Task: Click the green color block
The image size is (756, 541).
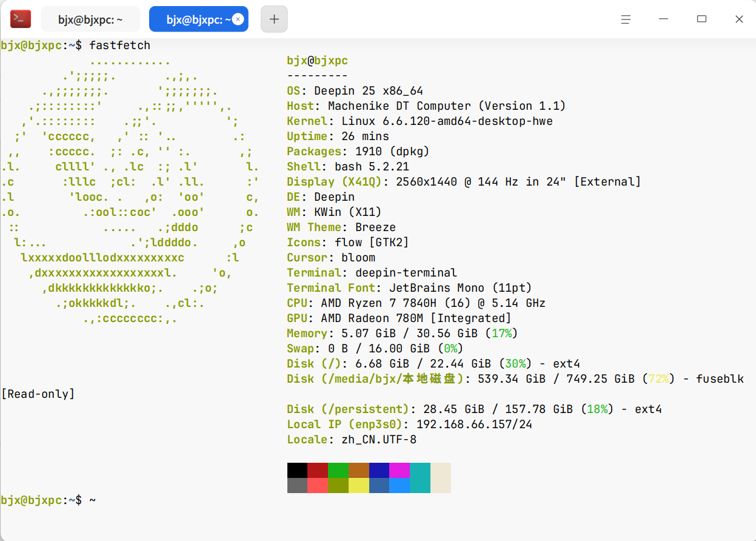Action: pyautogui.click(x=338, y=470)
